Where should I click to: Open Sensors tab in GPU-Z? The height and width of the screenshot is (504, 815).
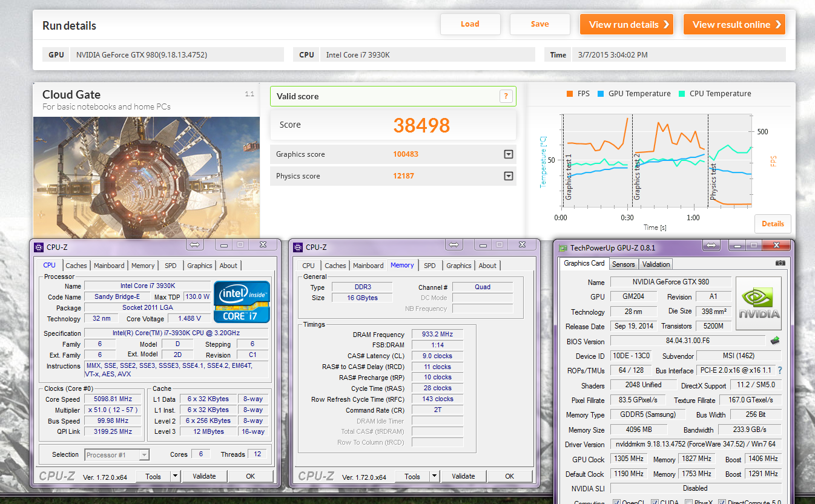click(623, 264)
